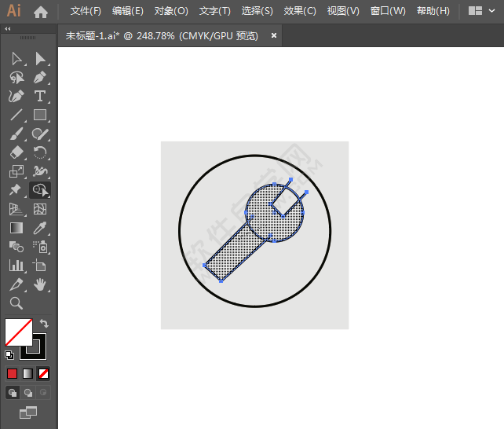Swap fill and stroke colors
Screen dimensions: 504x429
pyautogui.click(x=45, y=323)
